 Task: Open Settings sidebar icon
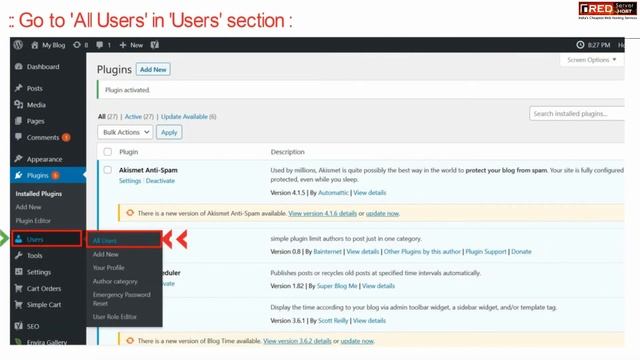(x=18, y=272)
